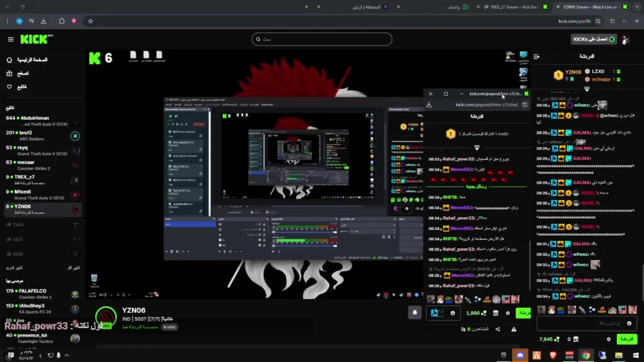Expand the system tray chevron
The height and width of the screenshot is (362, 644).
pyautogui.click(x=66, y=355)
